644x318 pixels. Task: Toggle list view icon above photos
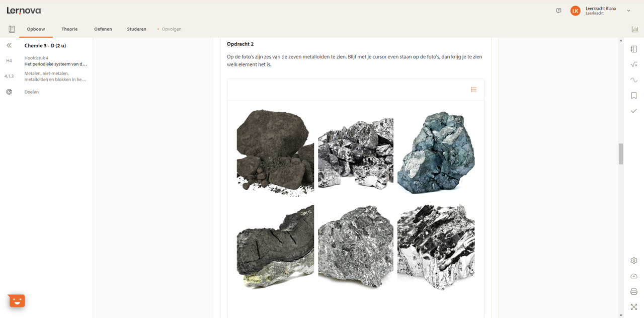click(x=473, y=90)
